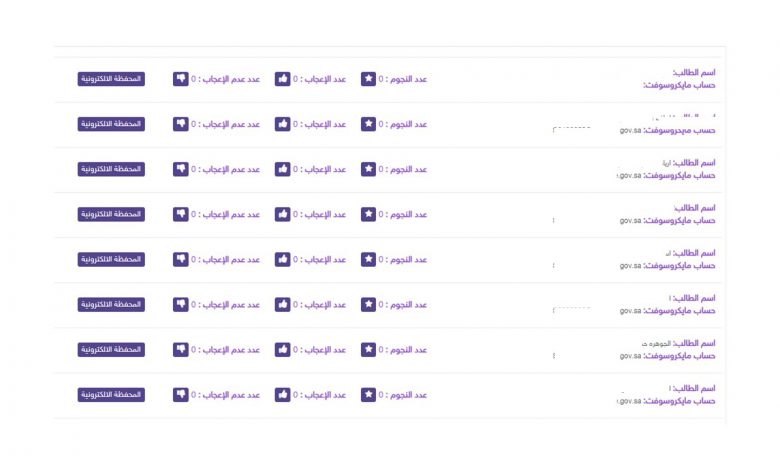Click عدد النجوم text in the sixth row
The image size is (780, 470).
pos(409,305)
